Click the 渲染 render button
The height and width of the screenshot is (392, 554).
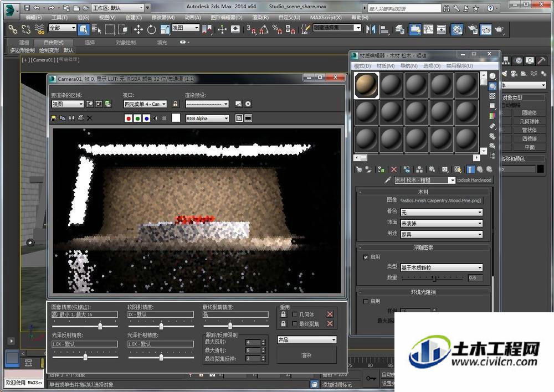pyautogui.click(x=306, y=355)
